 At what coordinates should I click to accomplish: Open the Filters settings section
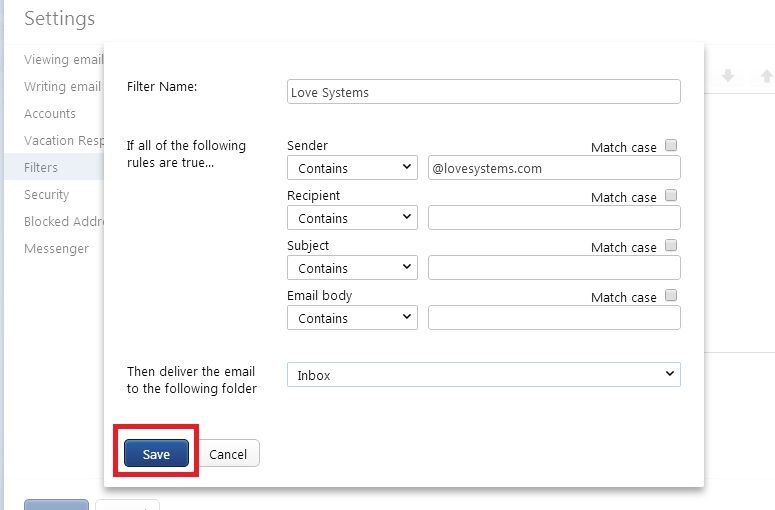41,168
